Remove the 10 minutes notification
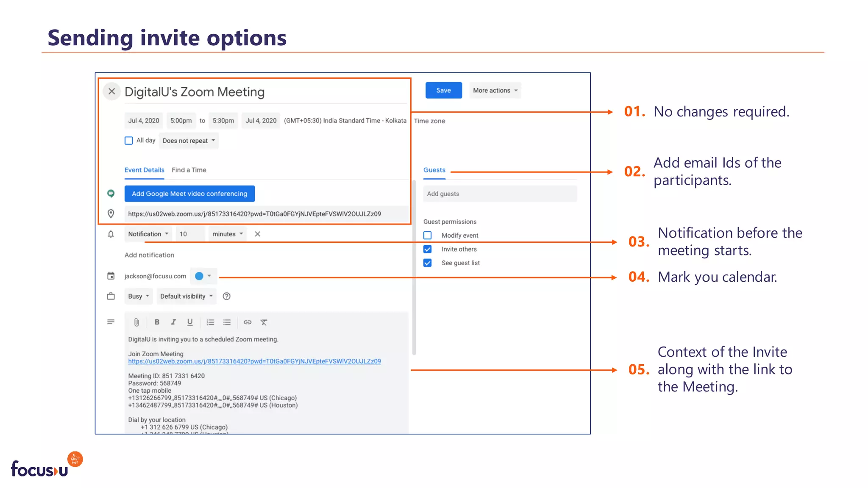Image resolution: width=868 pixels, height=488 pixels. [x=257, y=234]
